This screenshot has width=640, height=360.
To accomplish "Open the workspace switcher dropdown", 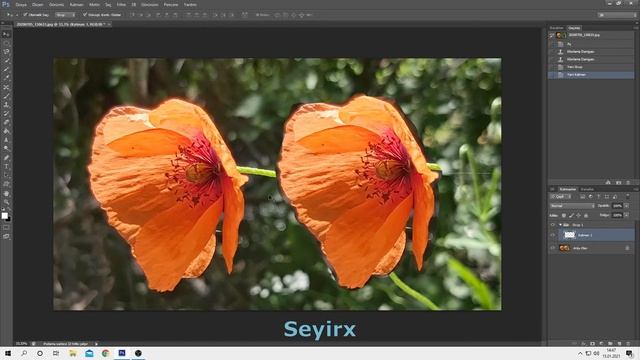I will point(617,15).
